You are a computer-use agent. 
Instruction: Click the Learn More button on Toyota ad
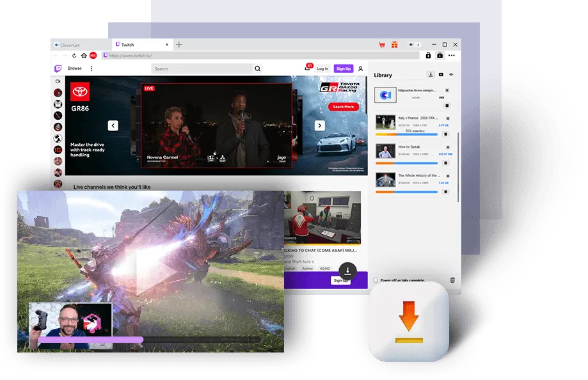pos(344,107)
